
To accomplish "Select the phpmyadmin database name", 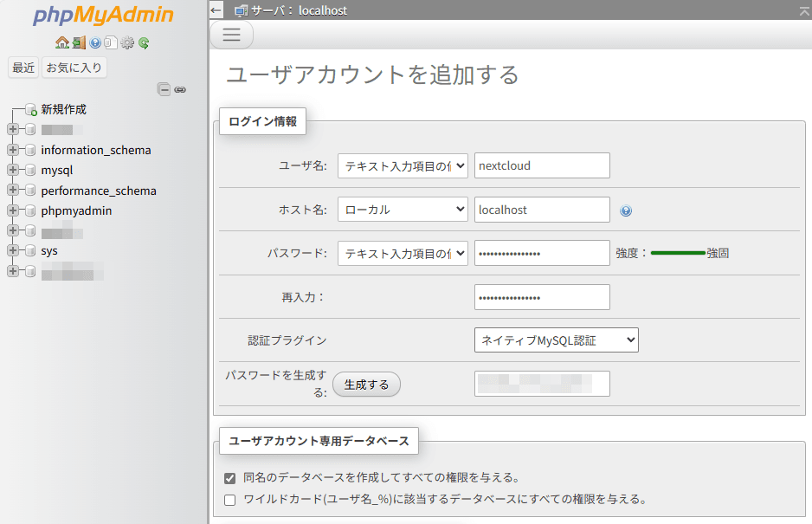I will [x=77, y=210].
